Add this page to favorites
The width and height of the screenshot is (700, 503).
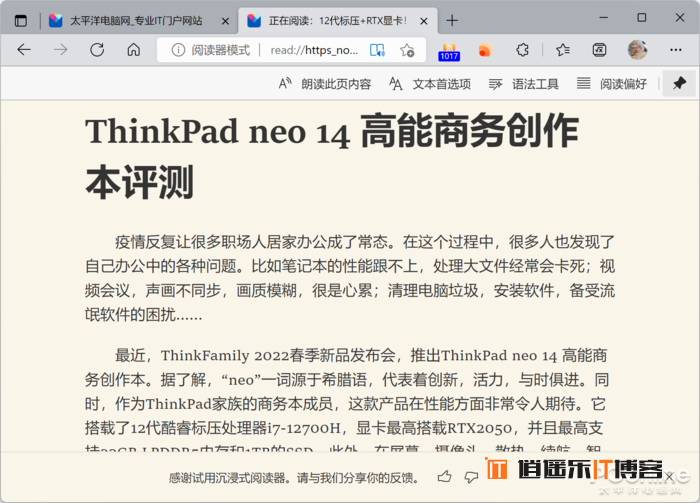click(x=407, y=50)
